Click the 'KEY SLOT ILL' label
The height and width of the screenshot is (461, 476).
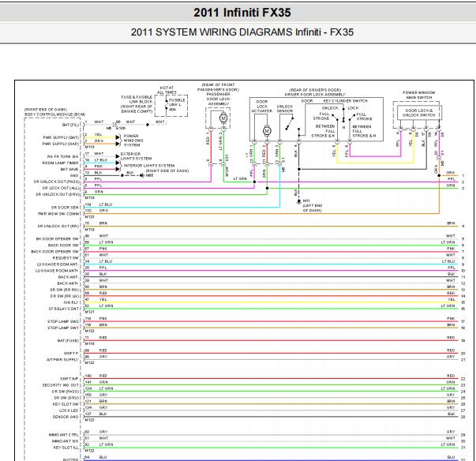[x=66, y=448]
